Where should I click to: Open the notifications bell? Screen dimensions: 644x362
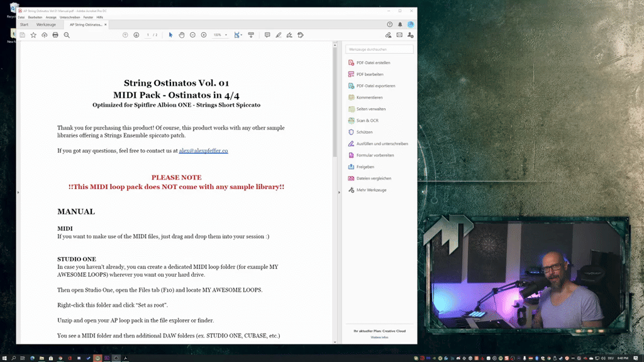400,25
